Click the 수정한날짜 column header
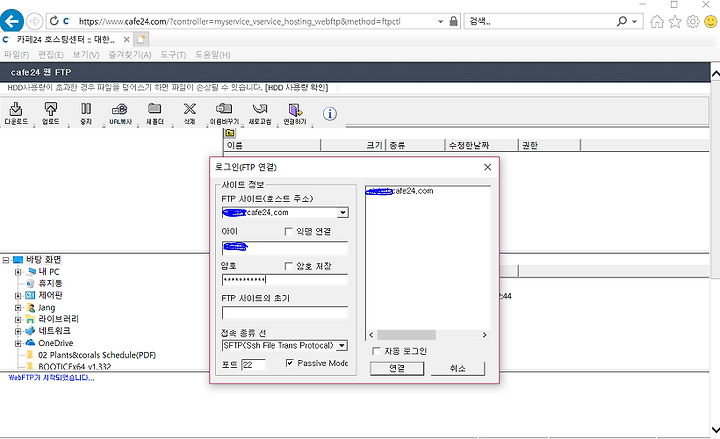Screen dimensions: 720x439 [481, 145]
